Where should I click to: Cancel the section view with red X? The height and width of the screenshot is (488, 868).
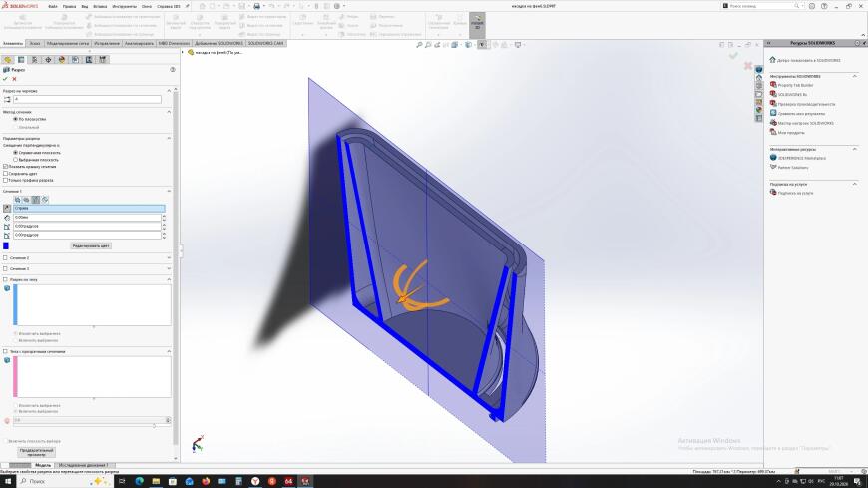tap(14, 79)
